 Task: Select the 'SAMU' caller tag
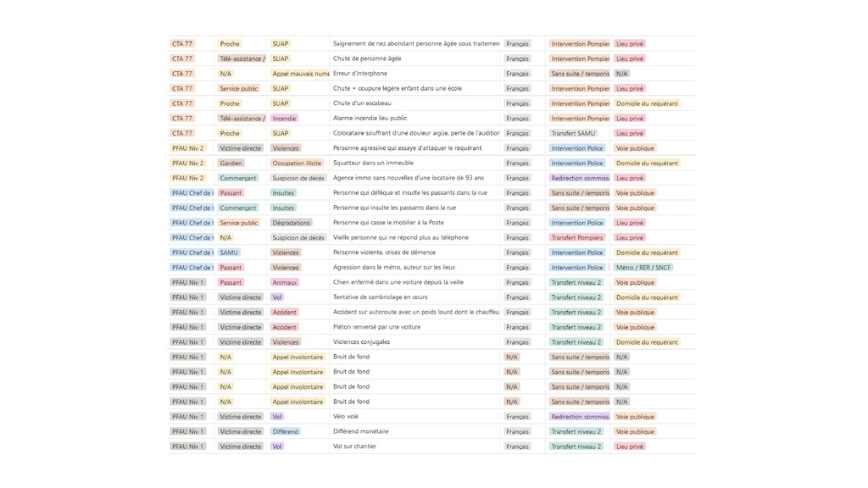(x=229, y=252)
